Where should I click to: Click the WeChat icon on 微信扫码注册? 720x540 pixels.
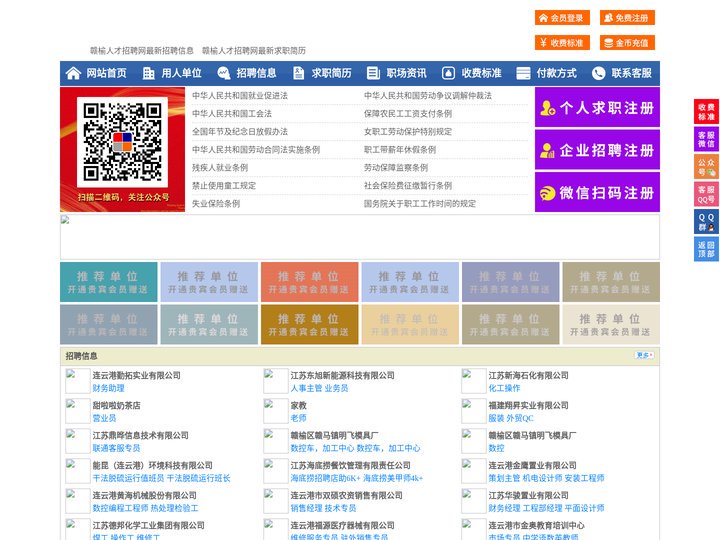coord(547,193)
